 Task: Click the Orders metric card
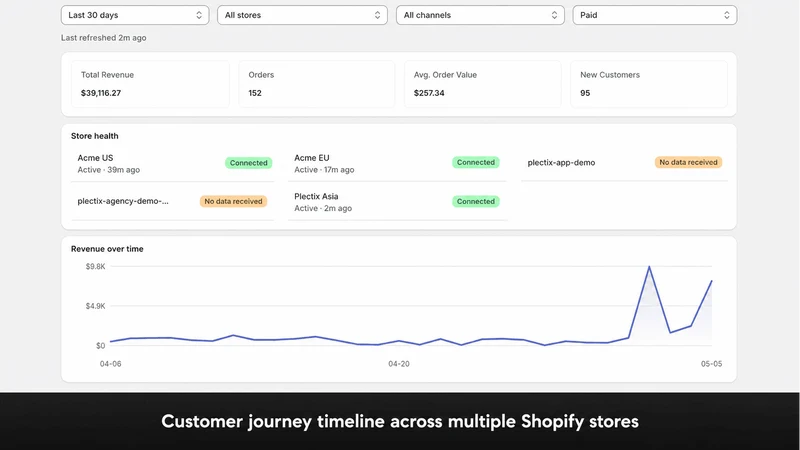coord(316,84)
